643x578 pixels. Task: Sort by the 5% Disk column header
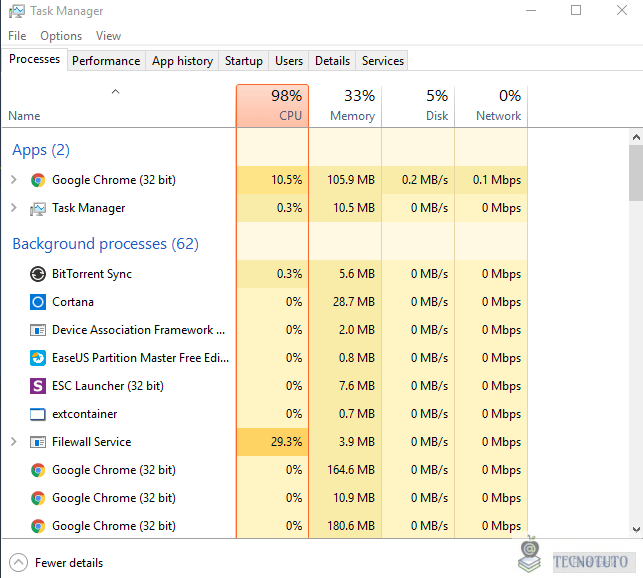click(x=418, y=106)
